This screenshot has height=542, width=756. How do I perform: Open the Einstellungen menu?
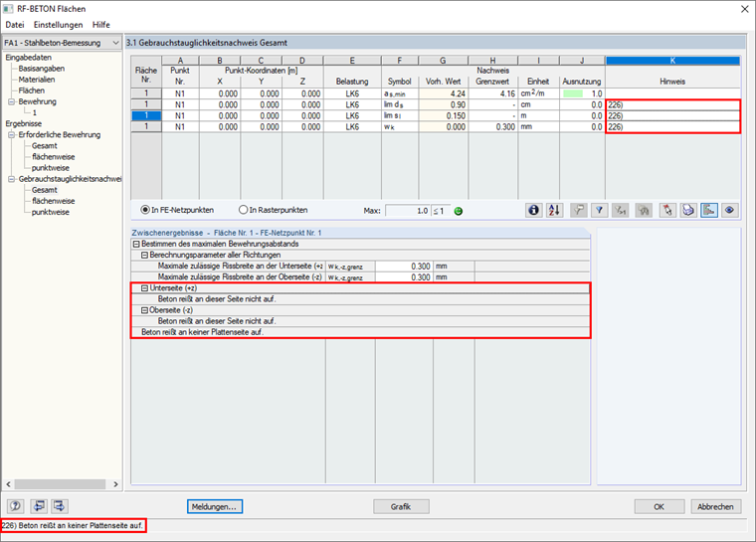(x=58, y=25)
